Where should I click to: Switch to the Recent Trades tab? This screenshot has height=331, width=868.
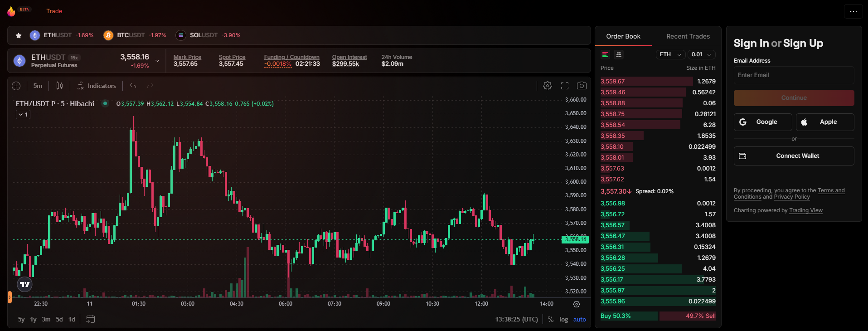(688, 36)
